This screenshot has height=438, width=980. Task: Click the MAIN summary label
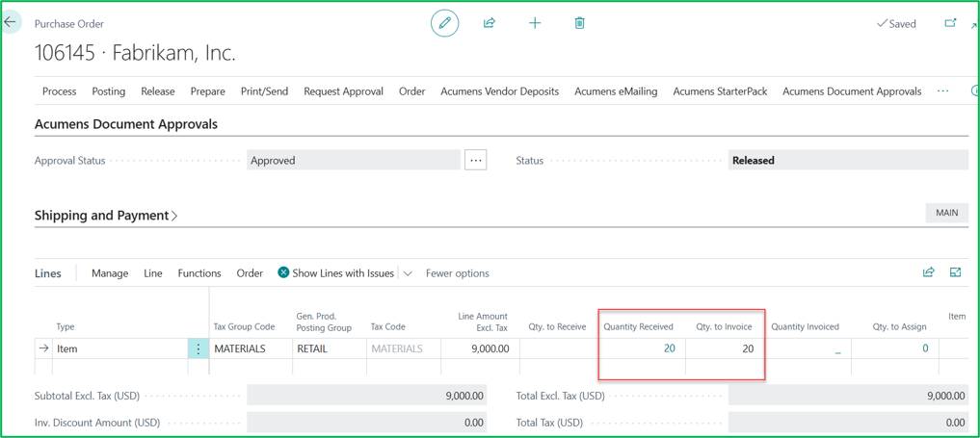[947, 213]
